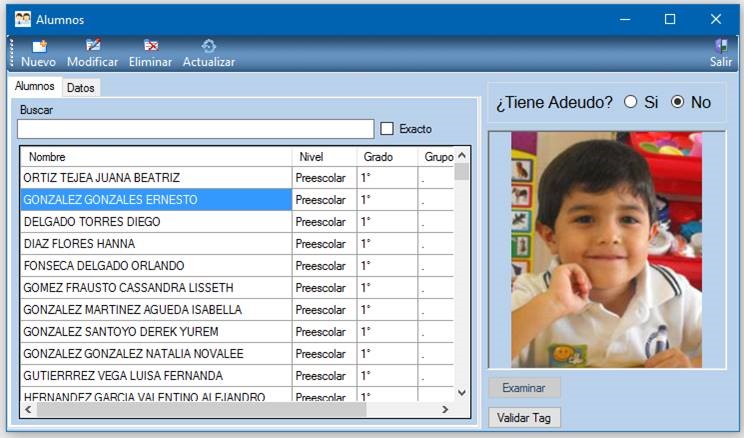Click the Buscar search text field
The image size is (744, 438).
click(x=195, y=129)
